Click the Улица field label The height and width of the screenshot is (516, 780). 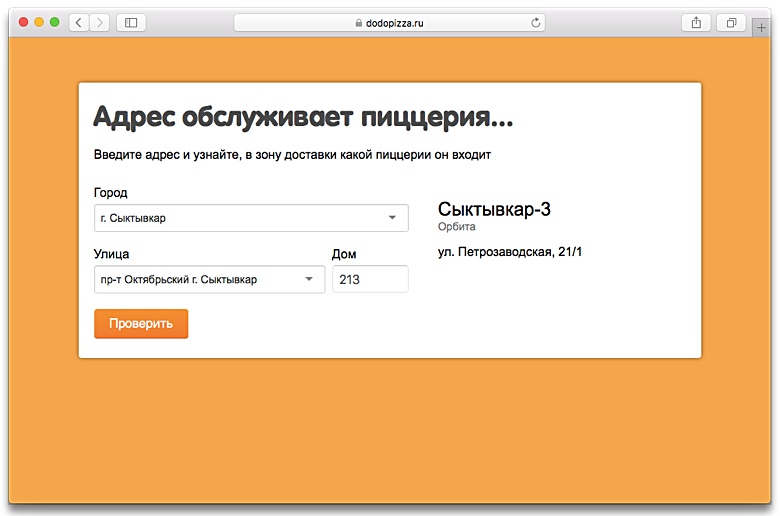coord(111,254)
